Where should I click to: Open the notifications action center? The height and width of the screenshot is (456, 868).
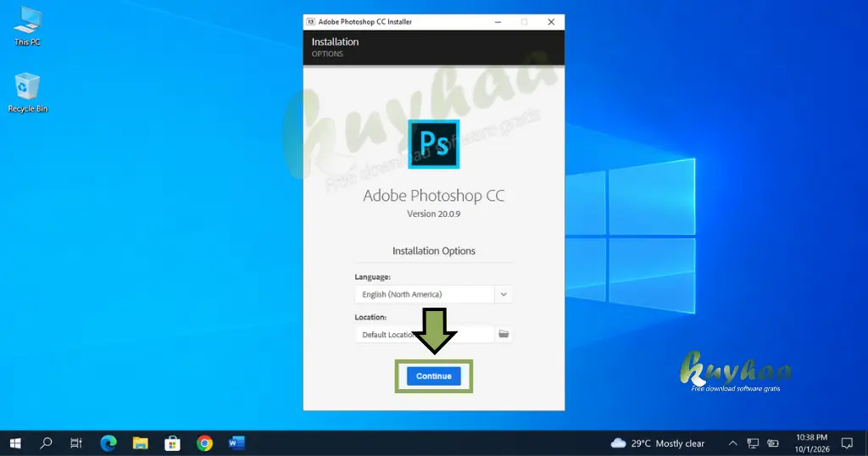(847, 443)
